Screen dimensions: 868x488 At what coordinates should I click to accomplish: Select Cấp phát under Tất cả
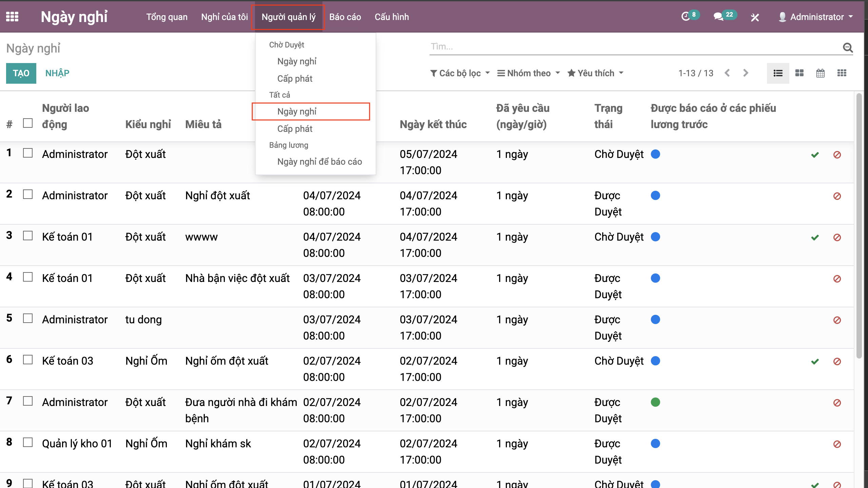[x=295, y=129]
